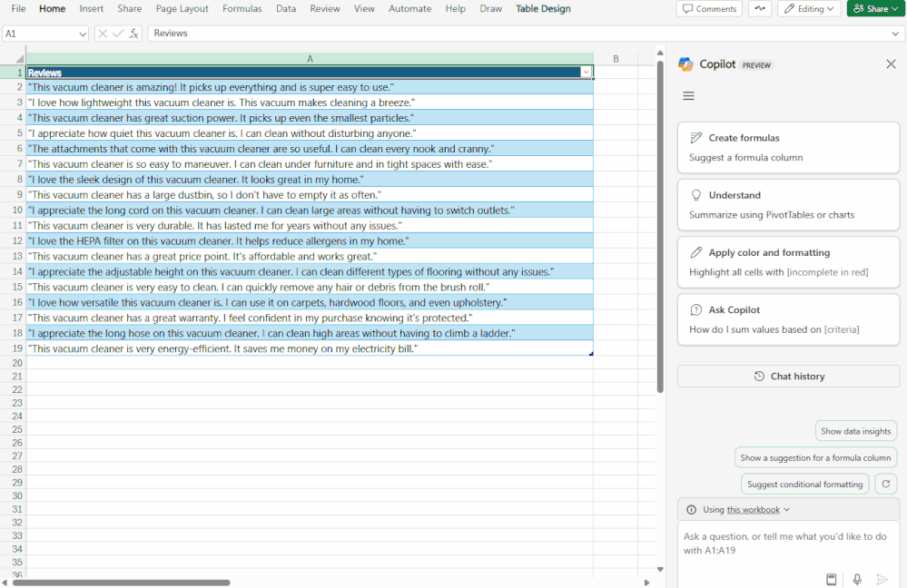This screenshot has width=907, height=588.
Task: Select column A header
Action: click(310, 59)
